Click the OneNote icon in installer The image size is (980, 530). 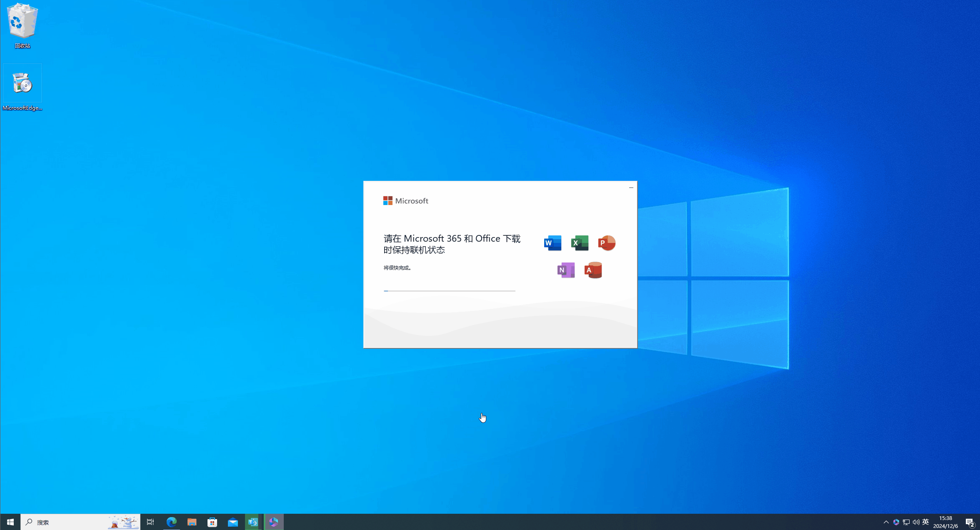566,270
